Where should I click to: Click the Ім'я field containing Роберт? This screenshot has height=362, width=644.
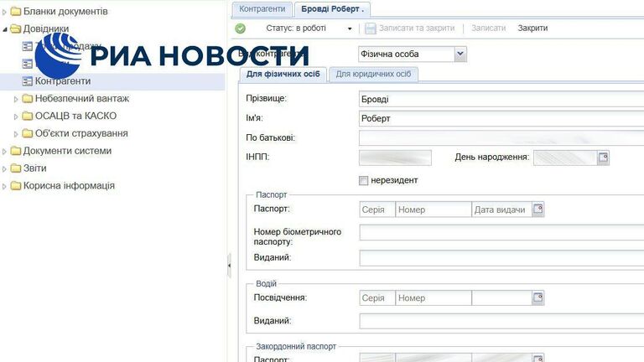pyautogui.click(x=501, y=119)
